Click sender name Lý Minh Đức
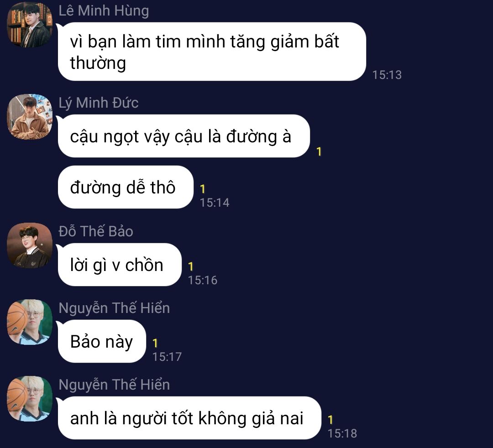 click(99, 103)
